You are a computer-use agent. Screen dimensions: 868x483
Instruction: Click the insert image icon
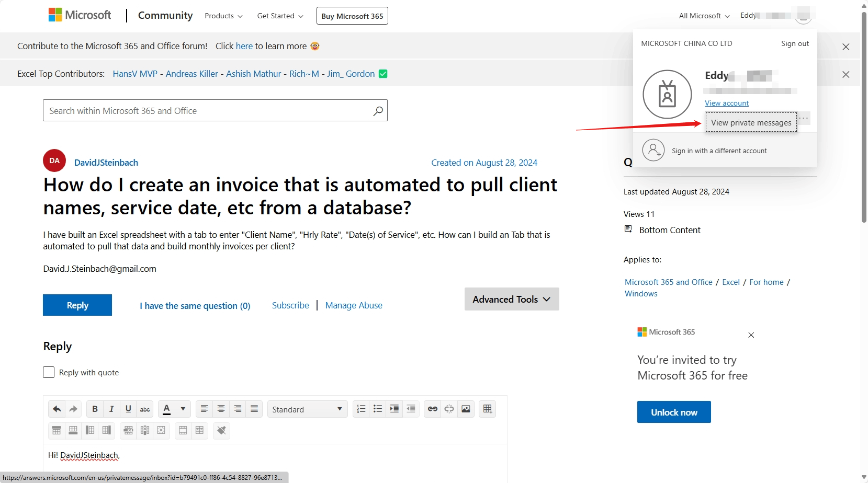point(466,409)
